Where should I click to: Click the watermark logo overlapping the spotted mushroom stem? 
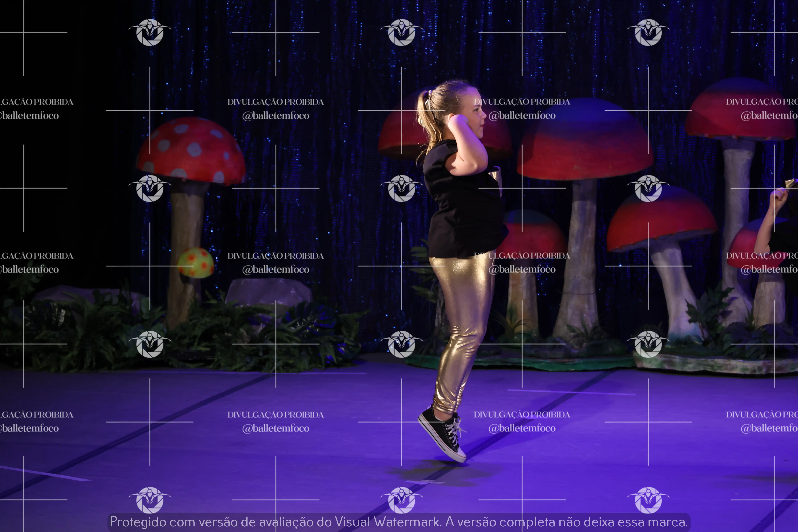(x=150, y=188)
